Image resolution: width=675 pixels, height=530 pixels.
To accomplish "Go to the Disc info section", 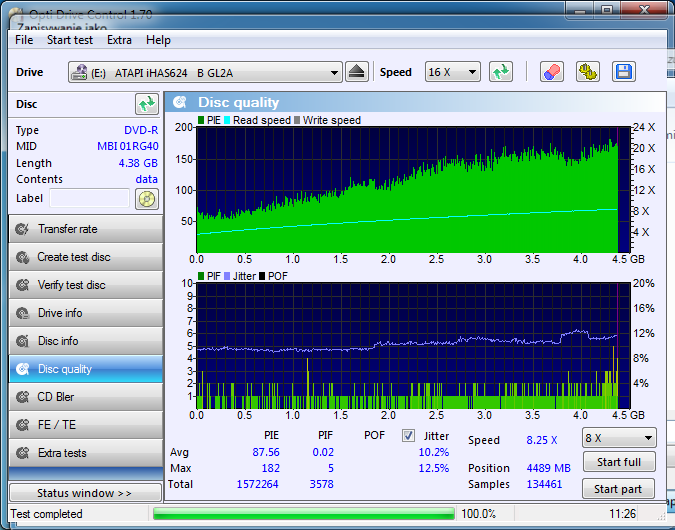I will [x=86, y=341].
